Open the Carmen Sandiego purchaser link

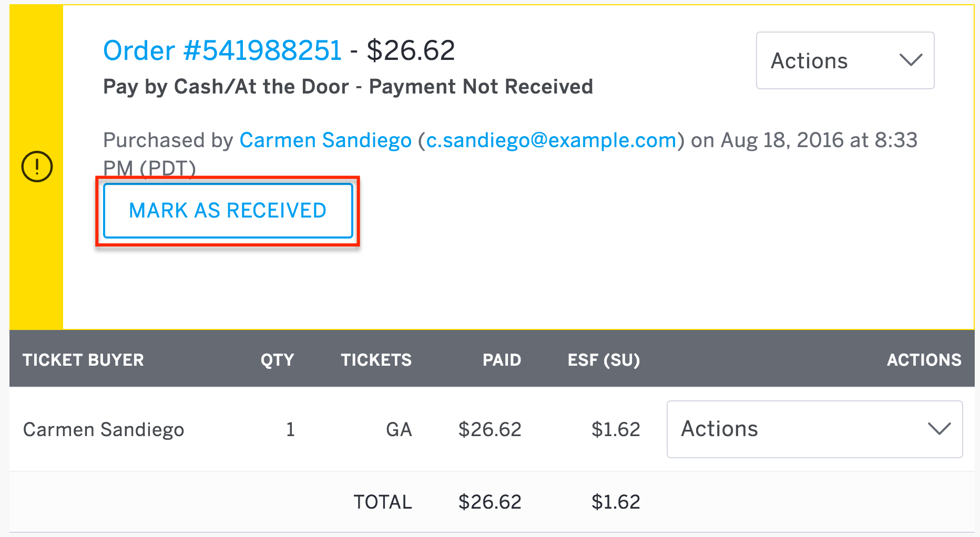pyautogui.click(x=325, y=140)
